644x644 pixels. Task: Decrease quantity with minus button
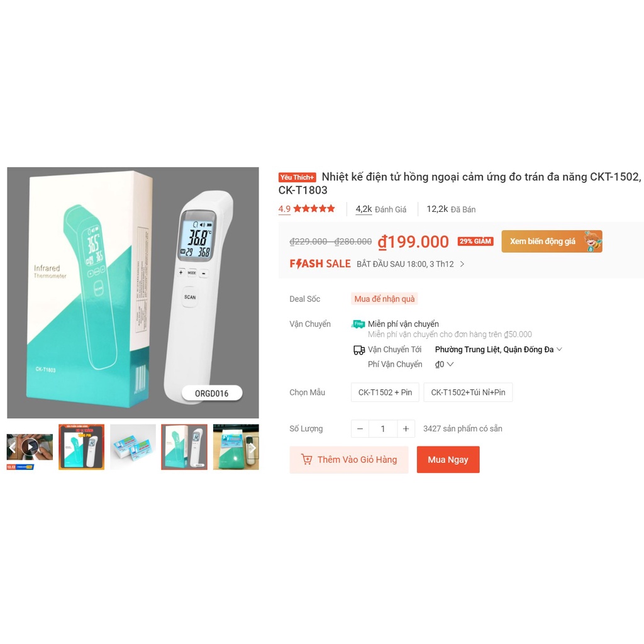tap(360, 429)
